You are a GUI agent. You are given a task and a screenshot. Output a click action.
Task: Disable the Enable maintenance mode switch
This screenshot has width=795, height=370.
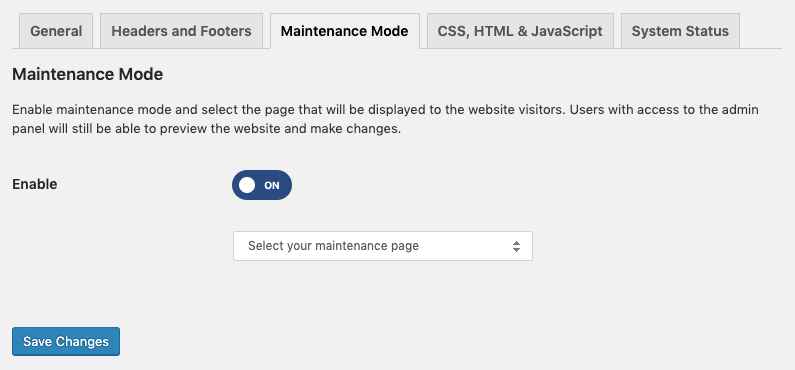tap(262, 185)
